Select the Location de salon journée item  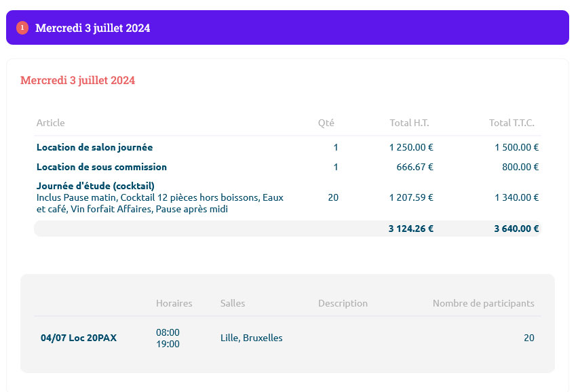click(94, 147)
